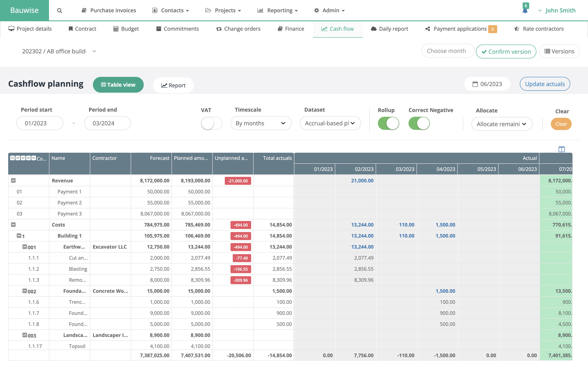Open the Projects menu
The width and height of the screenshot is (588, 368).
pyautogui.click(x=223, y=10)
